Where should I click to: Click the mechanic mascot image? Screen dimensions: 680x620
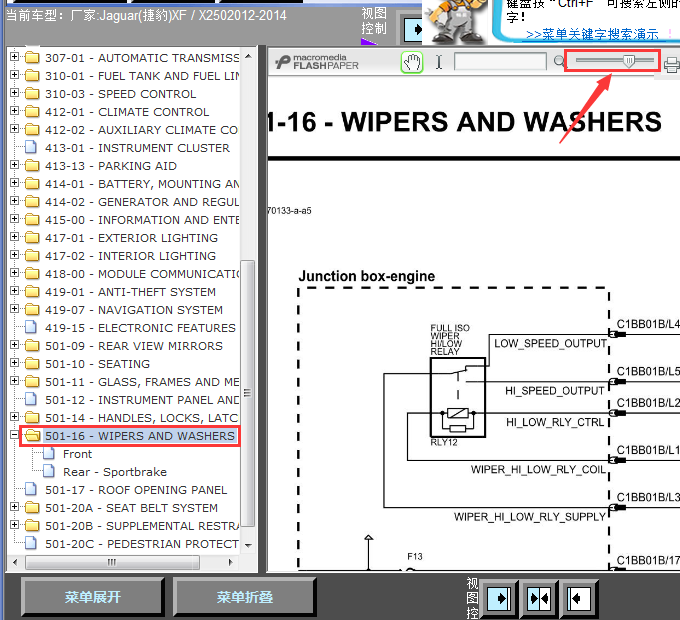point(455,22)
